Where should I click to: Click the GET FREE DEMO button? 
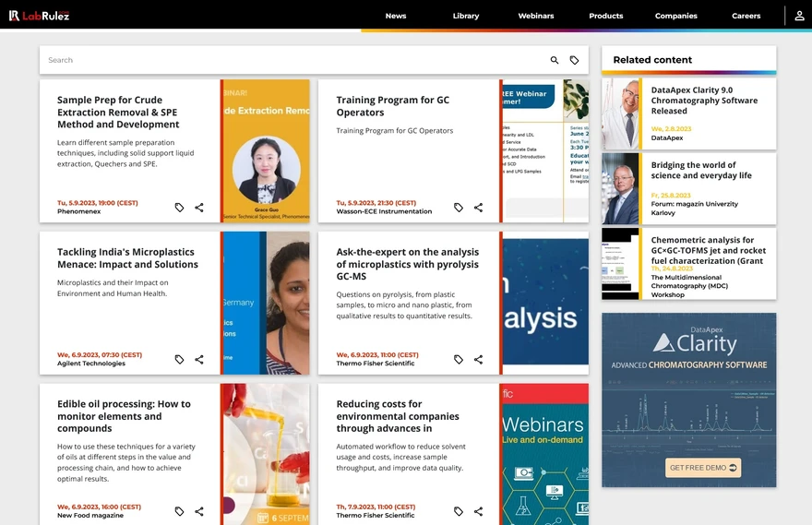coord(703,468)
